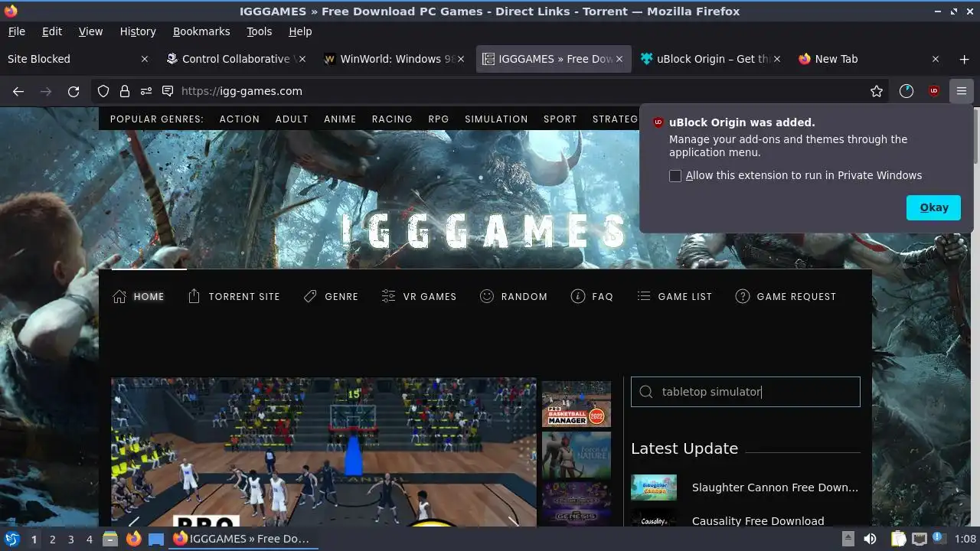The image size is (980, 551).
Task: Open the Slaughter Cannon thumbnail image
Action: click(654, 487)
